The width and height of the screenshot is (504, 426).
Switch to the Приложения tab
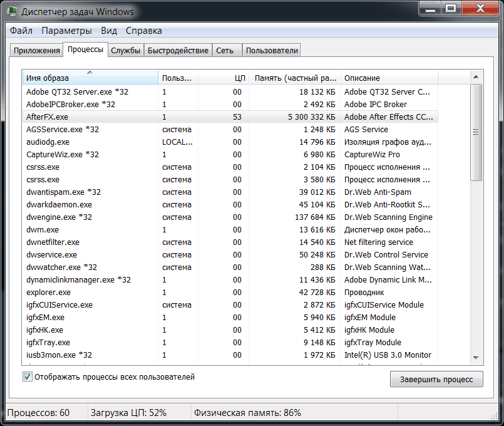pyautogui.click(x=37, y=51)
